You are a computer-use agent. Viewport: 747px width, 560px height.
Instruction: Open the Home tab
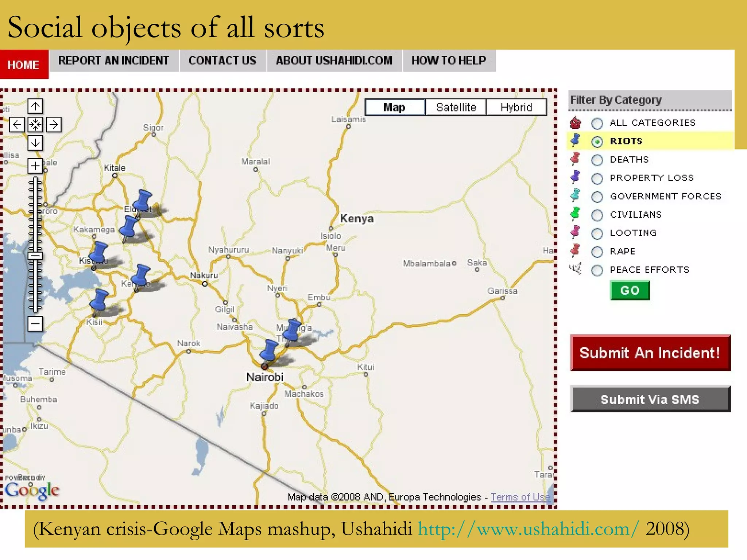click(x=24, y=65)
